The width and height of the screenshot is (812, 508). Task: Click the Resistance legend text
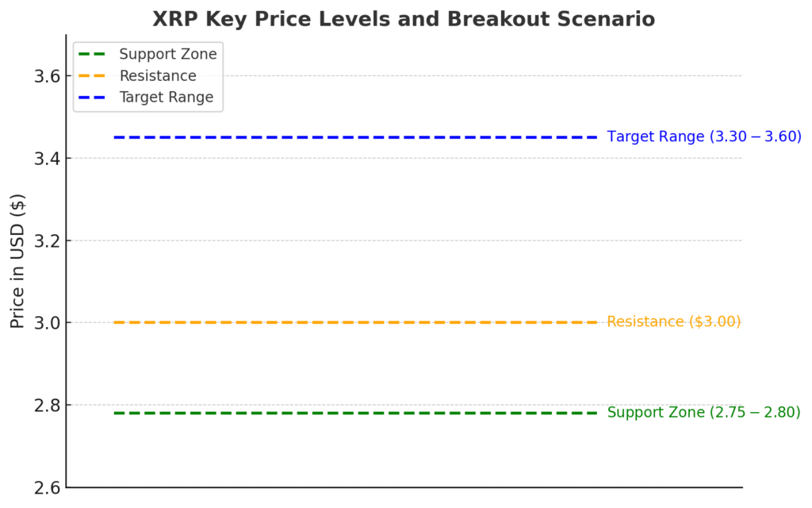coord(157,76)
